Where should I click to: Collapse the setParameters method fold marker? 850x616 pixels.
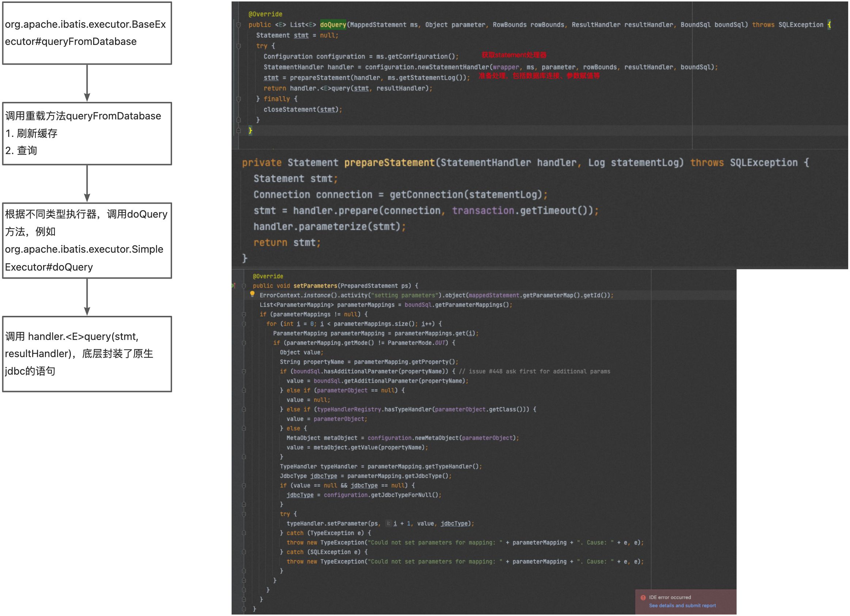244,286
